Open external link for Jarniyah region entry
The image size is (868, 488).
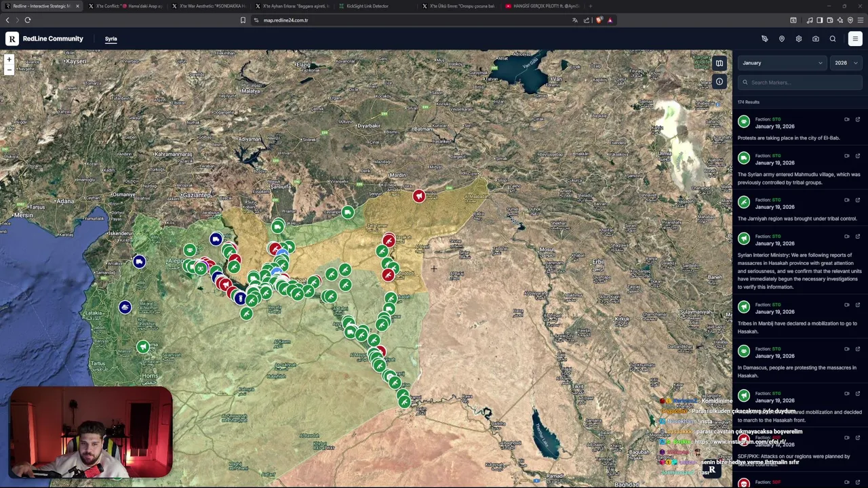point(857,200)
